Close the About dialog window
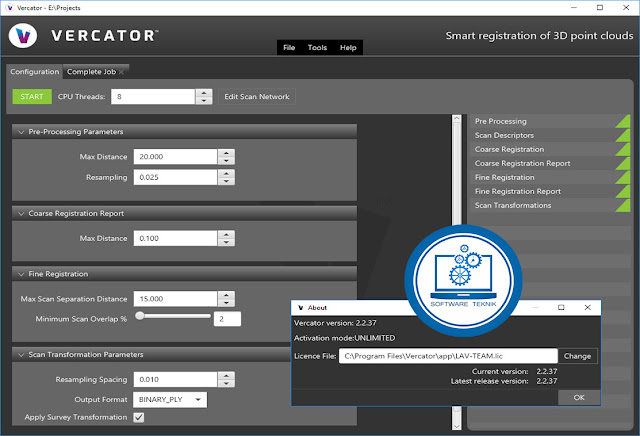The width and height of the screenshot is (640, 436). point(587,307)
